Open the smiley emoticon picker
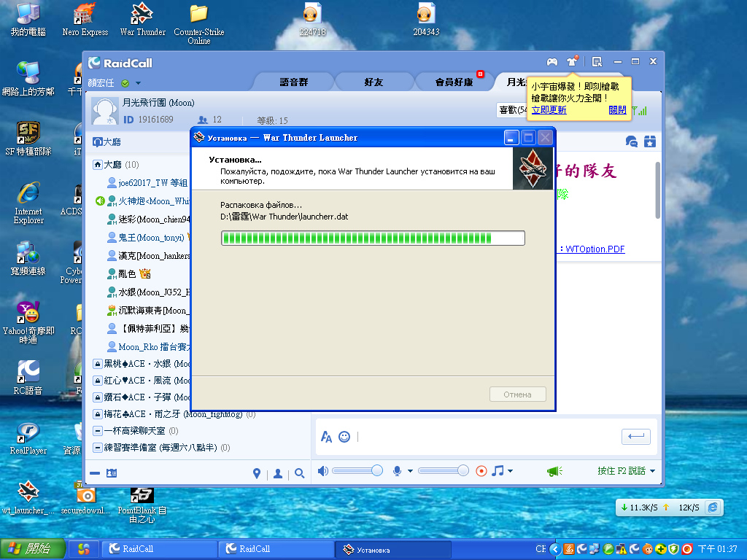Image resolution: width=747 pixels, height=560 pixels. pos(344,437)
